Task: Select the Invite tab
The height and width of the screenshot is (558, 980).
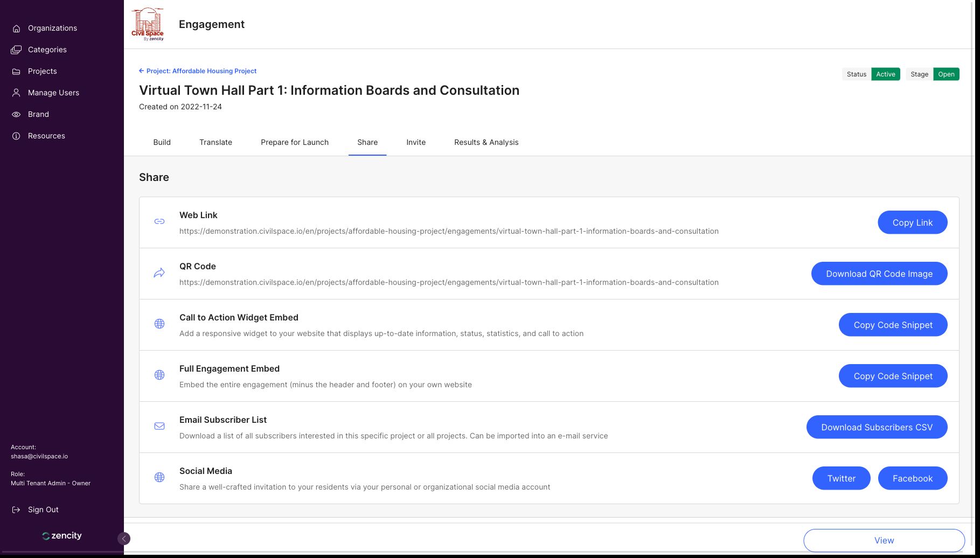Action: click(416, 142)
